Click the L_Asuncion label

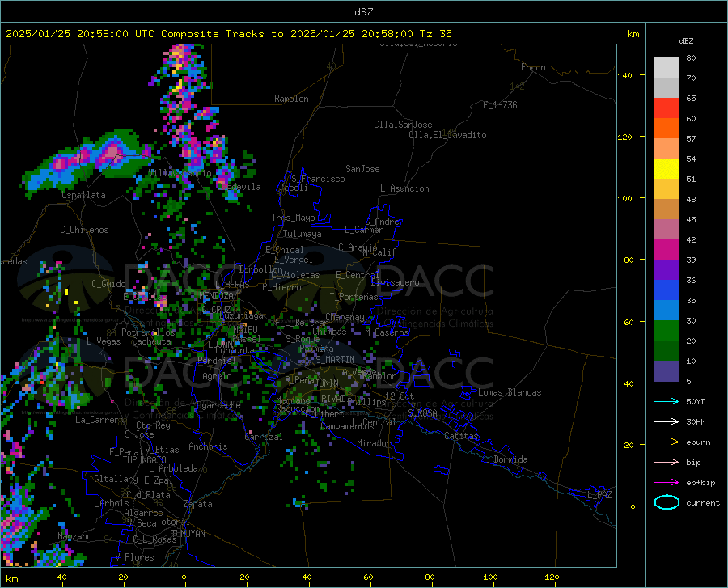pos(404,188)
